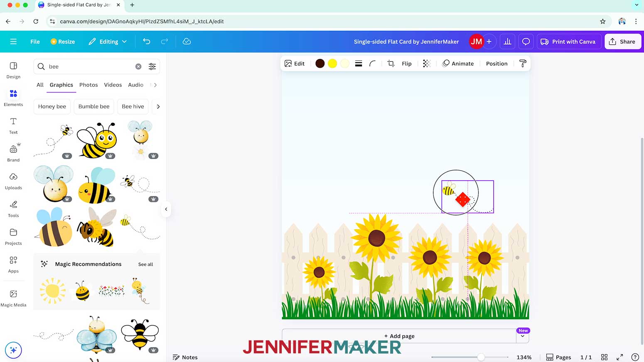This screenshot has width=644, height=362.
Task: Add a collaborator with plus icon
Action: (x=489, y=42)
